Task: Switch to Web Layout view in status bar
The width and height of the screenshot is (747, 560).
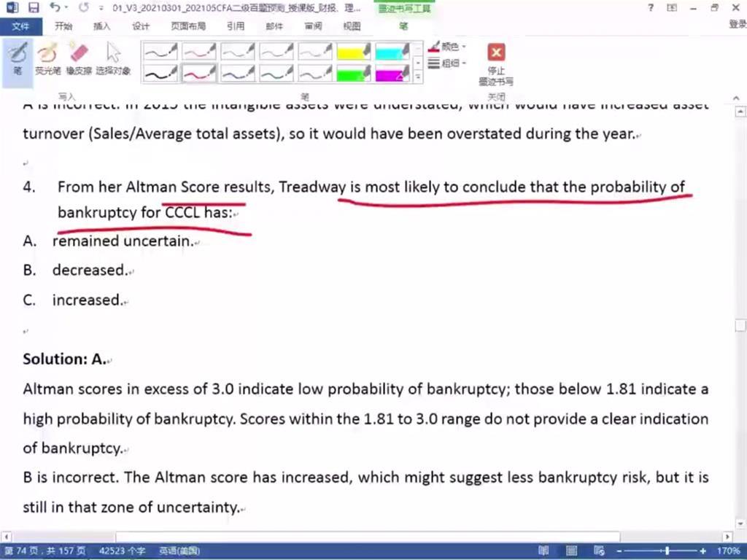Action: (x=598, y=551)
